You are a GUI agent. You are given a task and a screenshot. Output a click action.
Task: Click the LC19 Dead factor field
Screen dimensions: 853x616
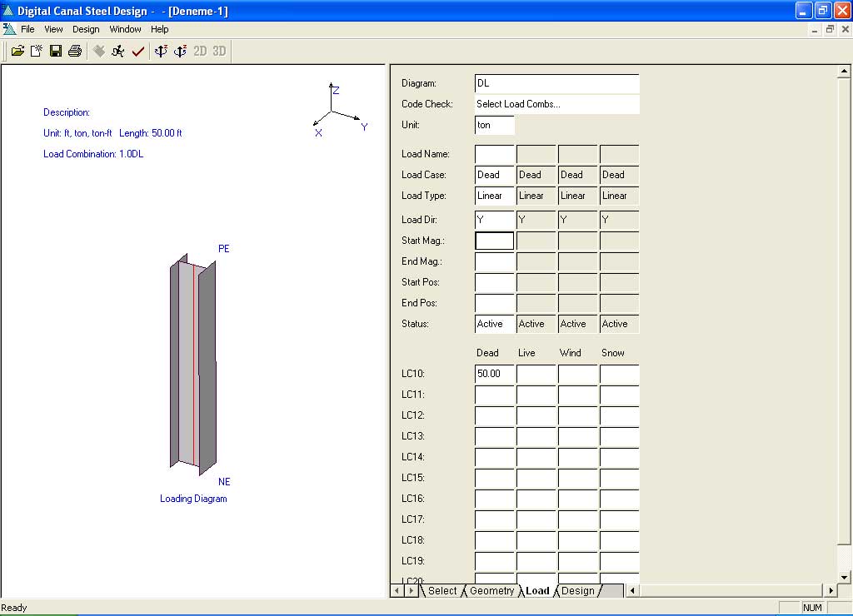point(495,561)
